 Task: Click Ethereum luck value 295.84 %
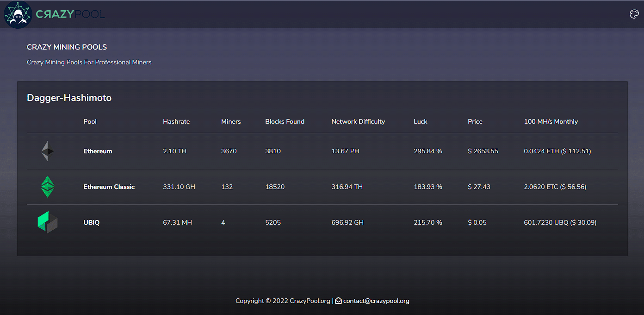428,151
